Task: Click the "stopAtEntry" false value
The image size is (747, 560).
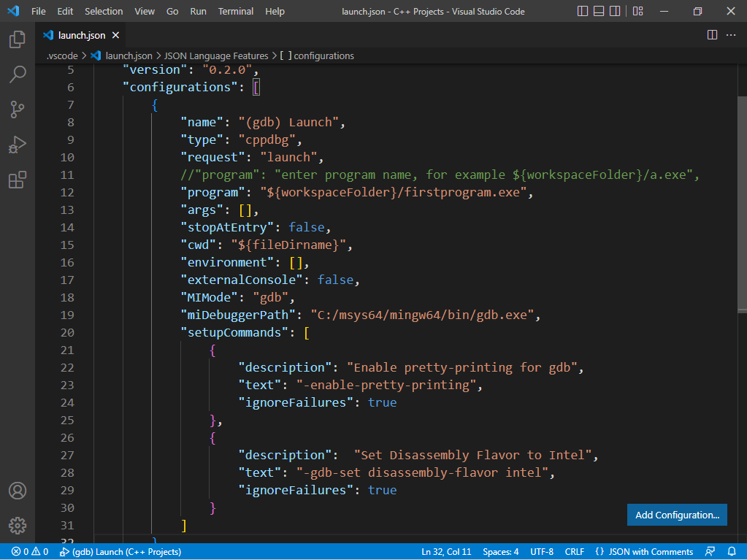Action: tap(307, 227)
